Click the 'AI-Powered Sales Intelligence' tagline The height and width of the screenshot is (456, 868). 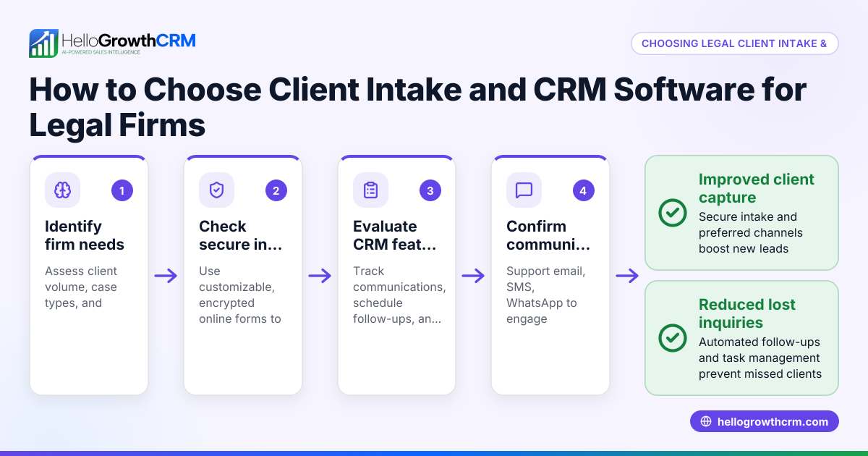pyautogui.click(x=101, y=54)
